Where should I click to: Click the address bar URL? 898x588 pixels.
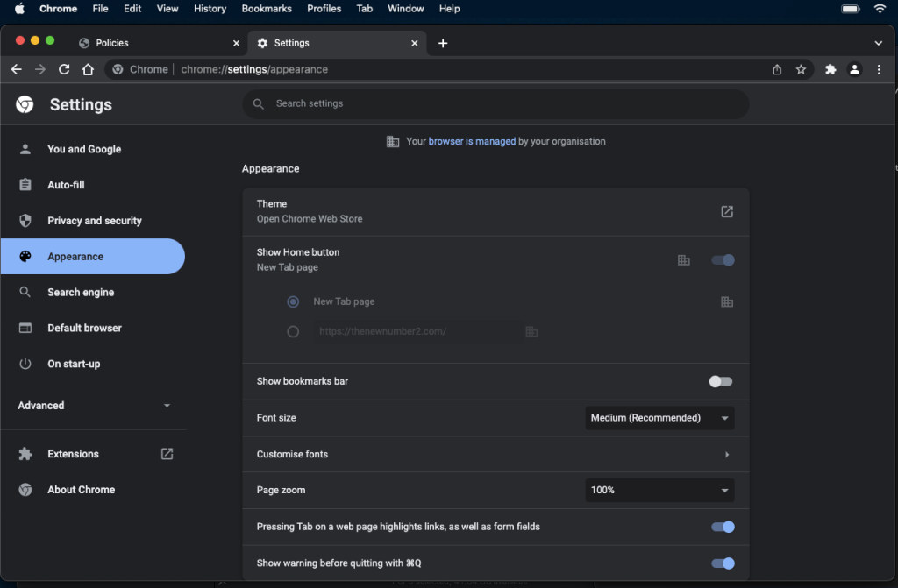point(254,69)
